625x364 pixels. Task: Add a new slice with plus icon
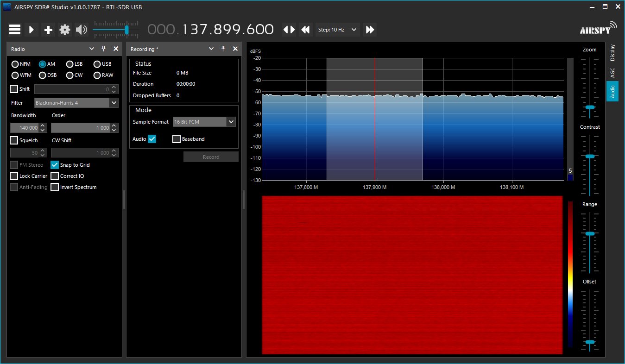pyautogui.click(x=48, y=30)
